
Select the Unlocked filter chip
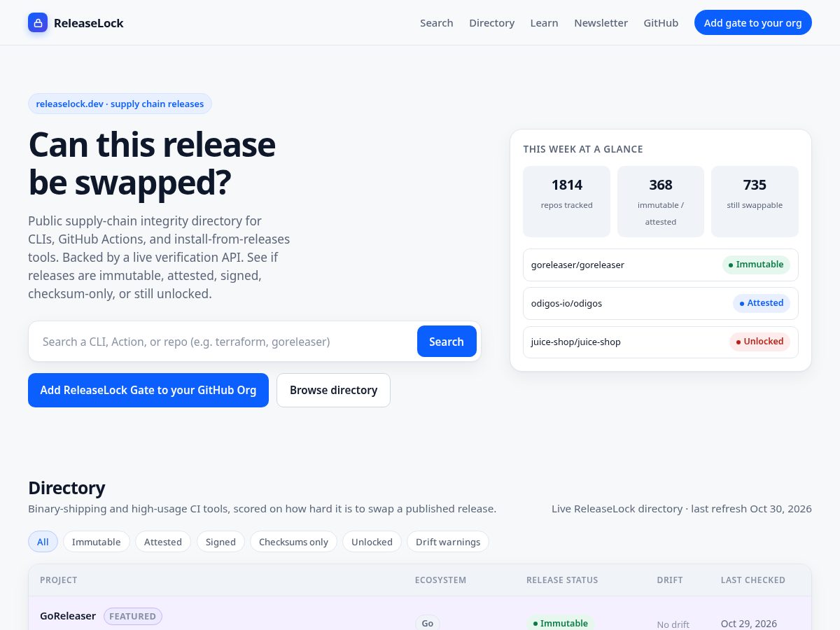point(372,542)
